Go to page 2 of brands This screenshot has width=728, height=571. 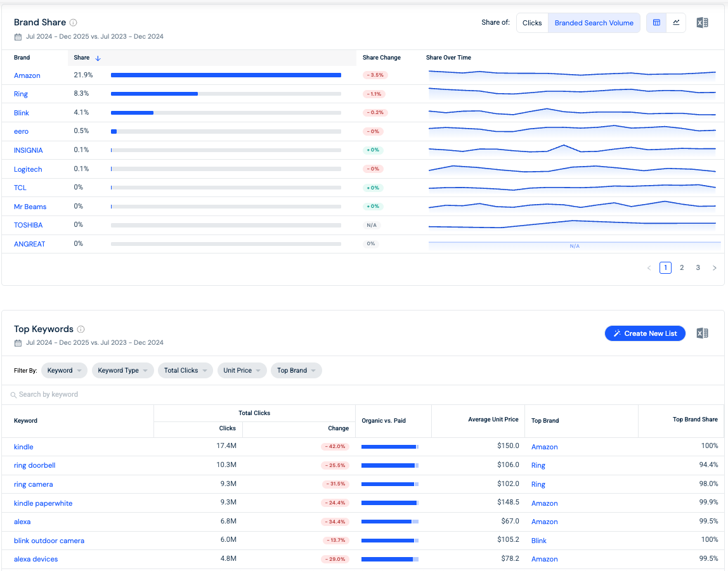(682, 267)
